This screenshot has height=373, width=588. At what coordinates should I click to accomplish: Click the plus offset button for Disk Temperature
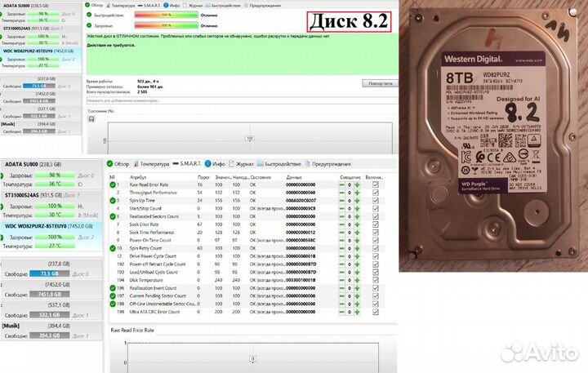[357, 280]
